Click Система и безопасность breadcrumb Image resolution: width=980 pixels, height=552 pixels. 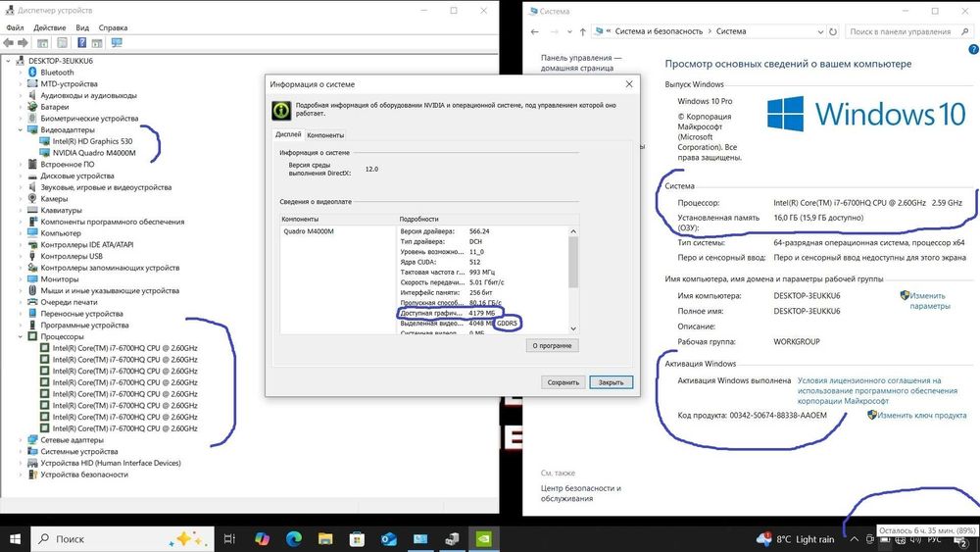point(659,31)
